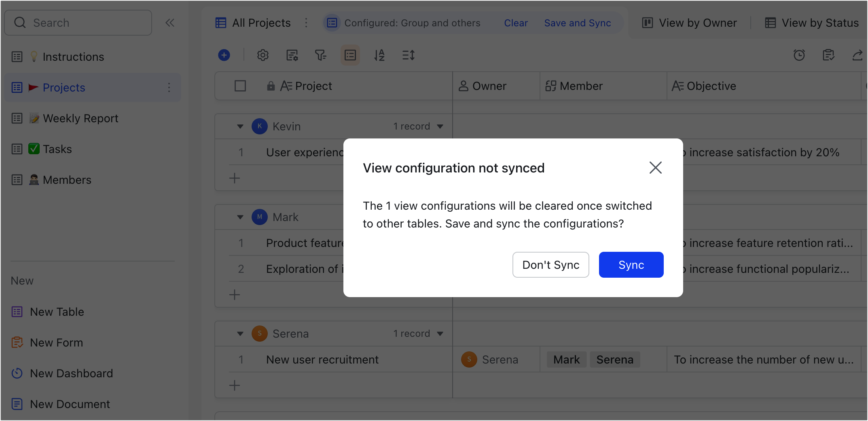Select the Mark member tag on New user recruitment
This screenshot has width=868, height=421.
coord(566,359)
